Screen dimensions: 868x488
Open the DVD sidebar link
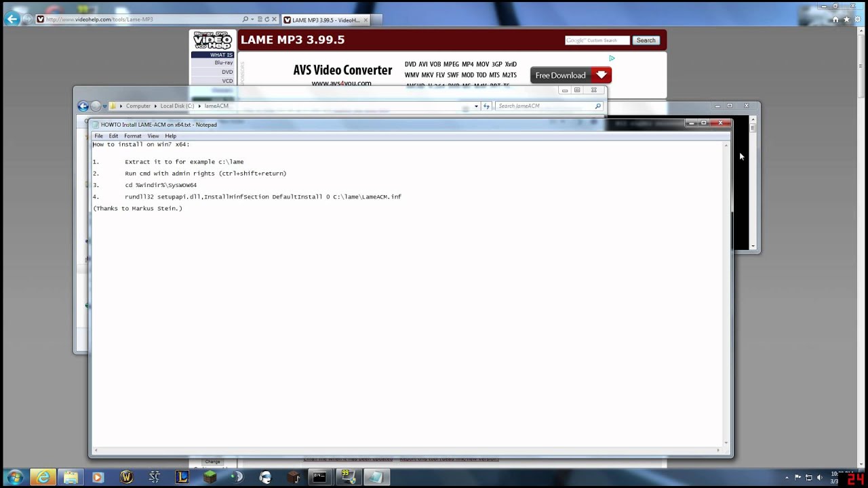(x=227, y=72)
